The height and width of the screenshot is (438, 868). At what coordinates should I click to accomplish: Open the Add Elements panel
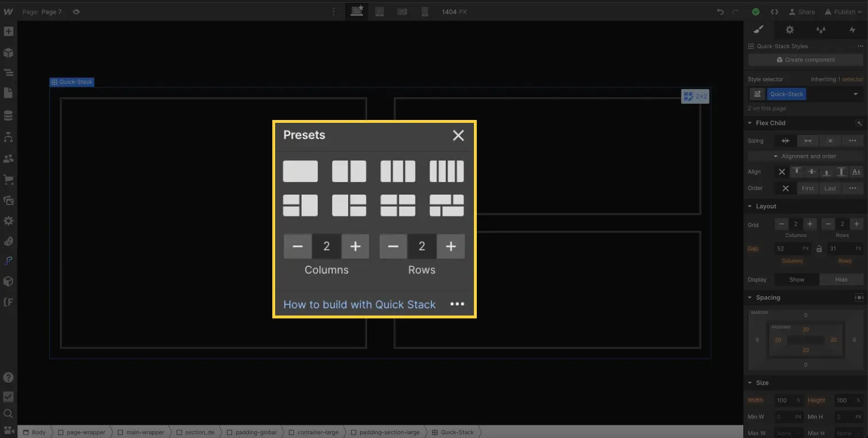(x=9, y=32)
